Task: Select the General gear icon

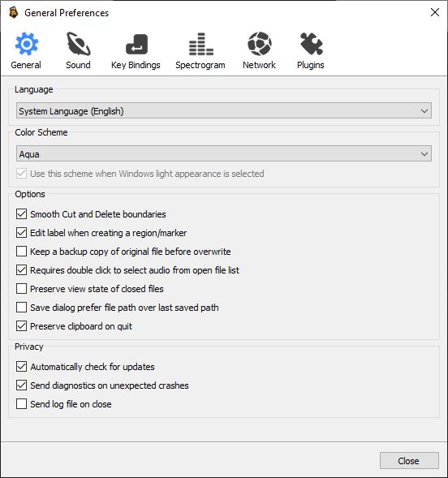Action: click(27, 44)
